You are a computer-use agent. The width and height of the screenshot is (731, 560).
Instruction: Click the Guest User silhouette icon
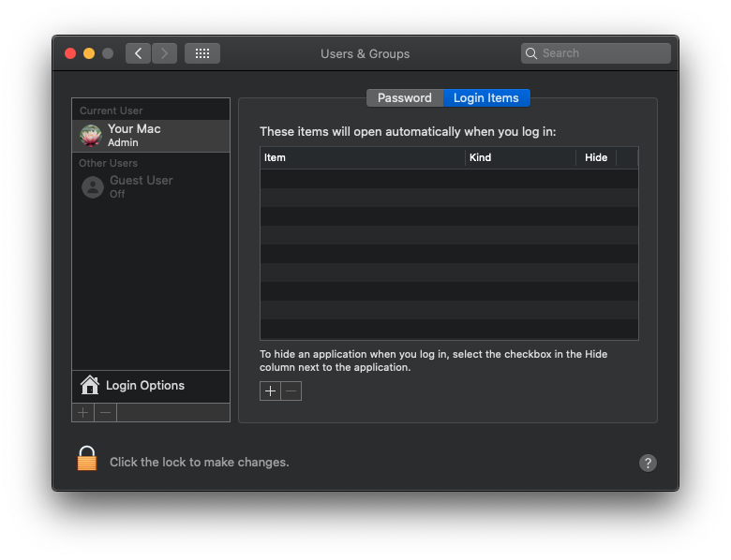pyautogui.click(x=93, y=187)
